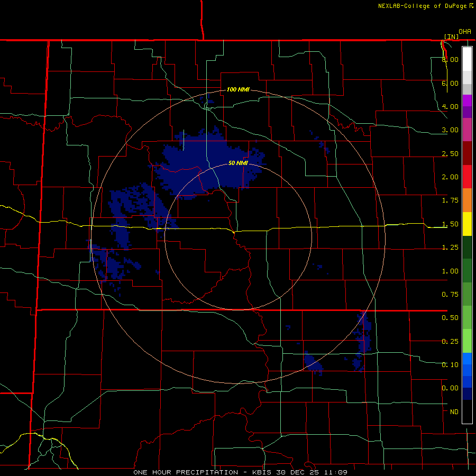Click the ND legend label

point(454,412)
